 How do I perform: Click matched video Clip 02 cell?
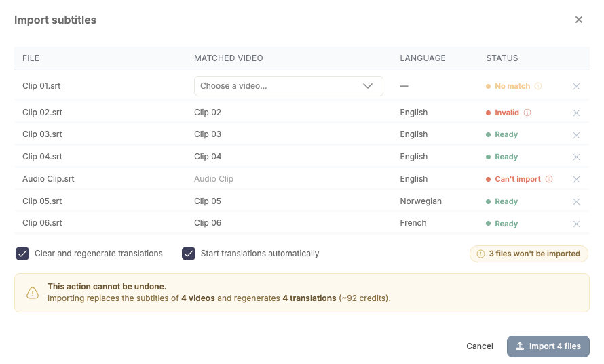point(208,113)
